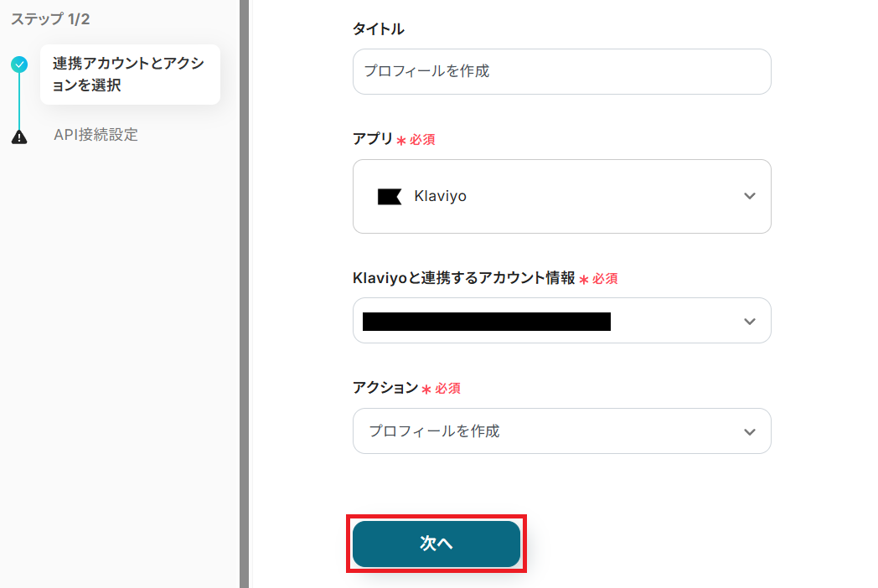Click the gray vertical panel divider

[x=244, y=293]
